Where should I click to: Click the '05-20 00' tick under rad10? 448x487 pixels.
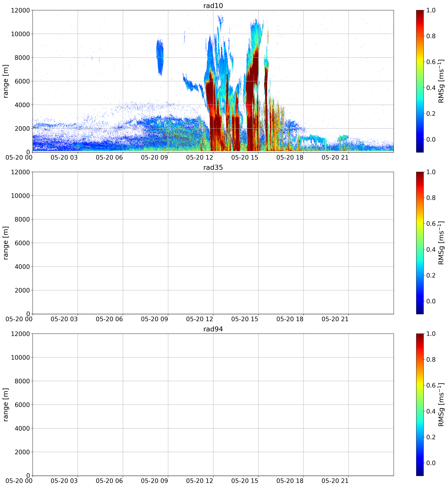(19, 158)
